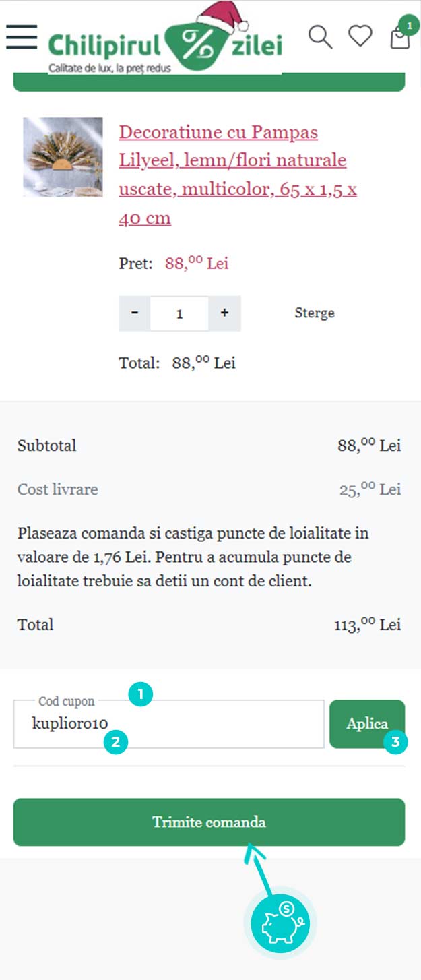Screen dimensions: 421x980
Task: Decrease quantity with the minus button
Action: pos(135,313)
